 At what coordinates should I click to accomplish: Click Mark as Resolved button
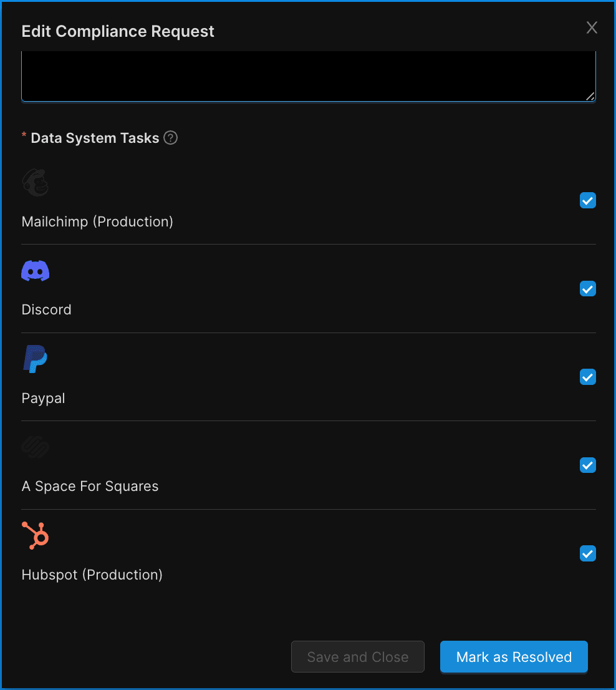pos(514,657)
